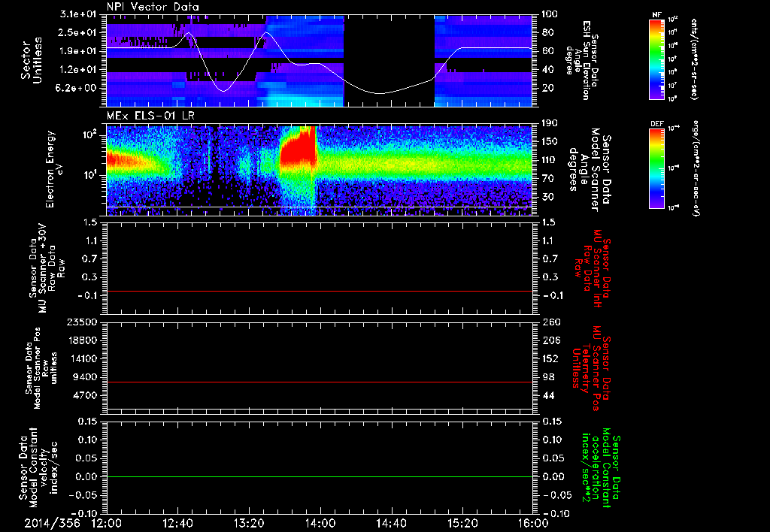Image resolution: width=770 pixels, height=532 pixels.
Task: Click the 9400 Scanner Pos tick value
Action: pos(84,377)
